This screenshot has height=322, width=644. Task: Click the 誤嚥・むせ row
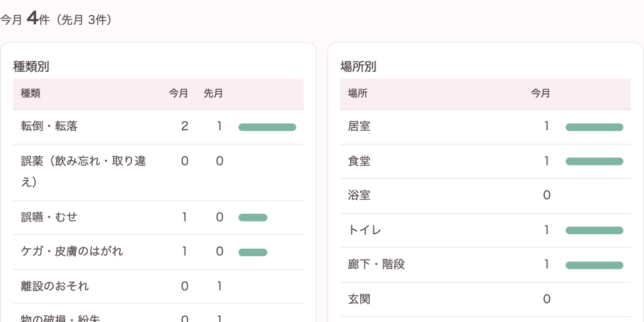coord(158,217)
